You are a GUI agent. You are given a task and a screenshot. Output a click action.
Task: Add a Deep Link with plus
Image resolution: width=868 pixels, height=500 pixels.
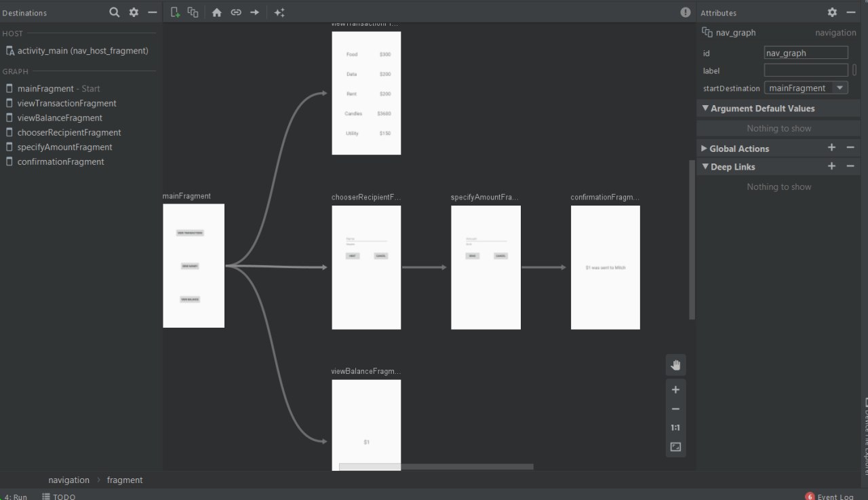point(832,166)
